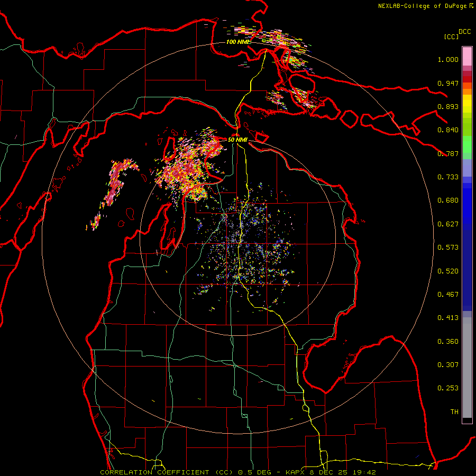Click the DCC legend heading
Image resolution: width=476 pixels, height=476 pixels.
464,32
